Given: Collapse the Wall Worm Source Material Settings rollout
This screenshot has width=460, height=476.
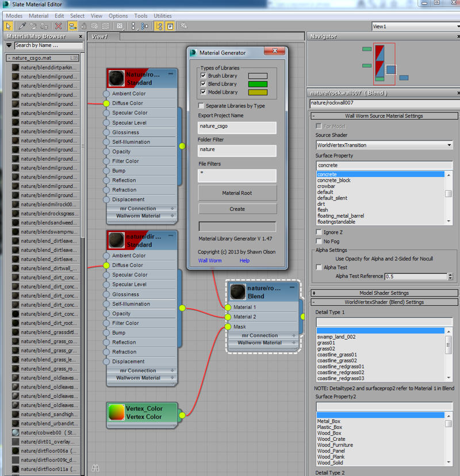Looking at the screenshot, I should pos(384,116).
